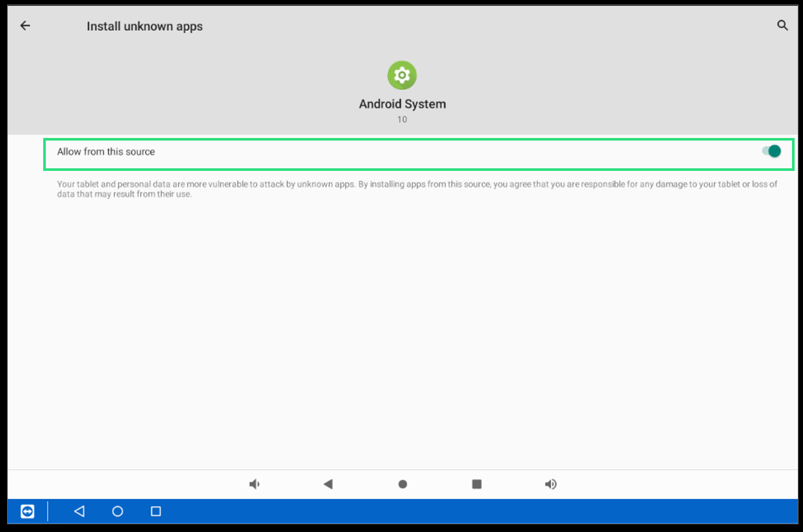
Task: Open search with the magnifier icon
Action: (782, 26)
